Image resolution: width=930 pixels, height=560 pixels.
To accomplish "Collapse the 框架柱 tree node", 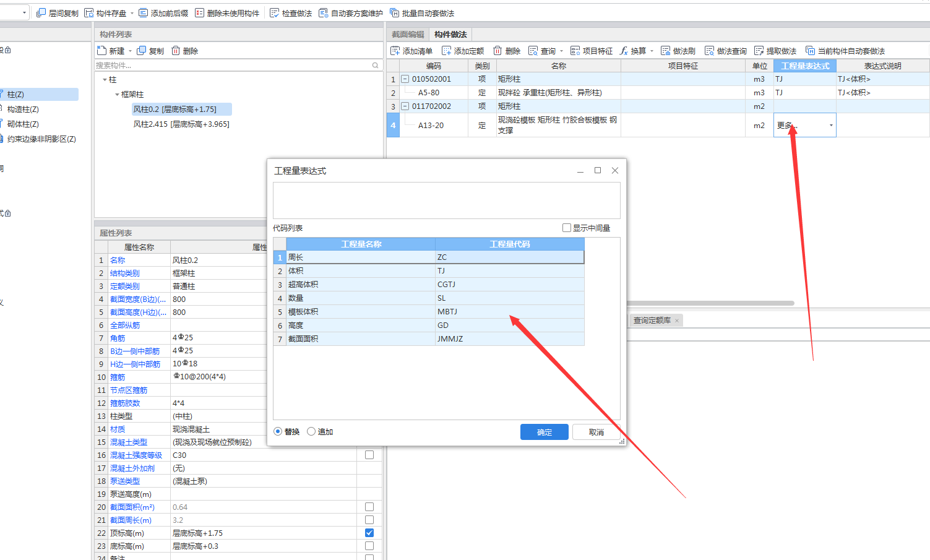I will click(x=117, y=95).
